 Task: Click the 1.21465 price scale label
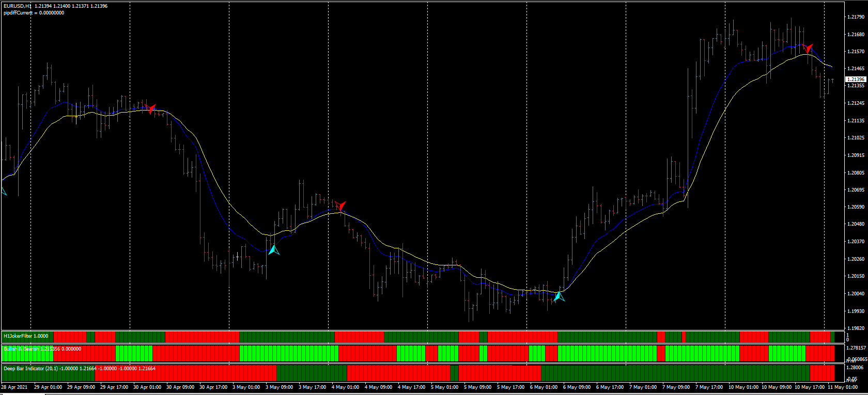(x=856, y=69)
